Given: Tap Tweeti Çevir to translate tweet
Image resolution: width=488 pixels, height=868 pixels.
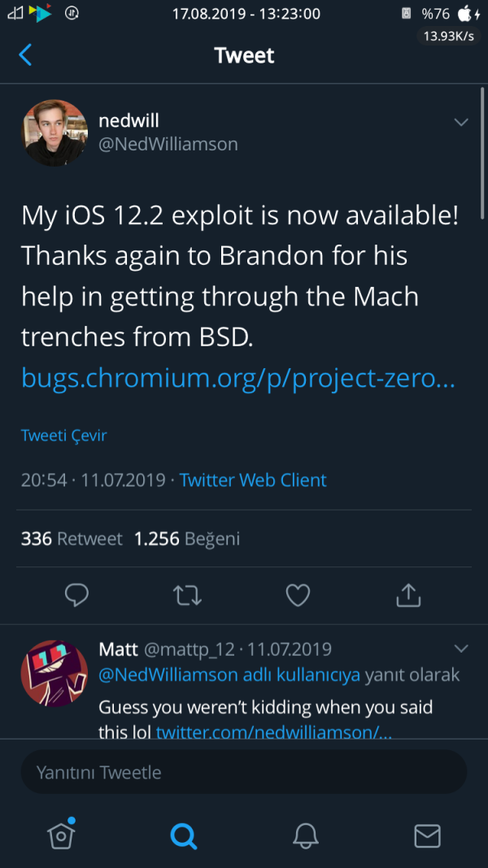Looking at the screenshot, I should tap(64, 436).
